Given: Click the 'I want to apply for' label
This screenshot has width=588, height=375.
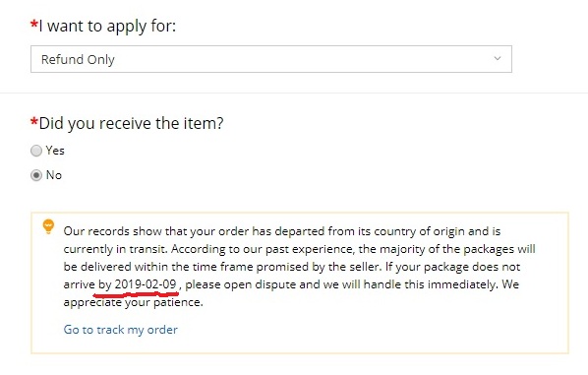Looking at the screenshot, I should point(107,26).
